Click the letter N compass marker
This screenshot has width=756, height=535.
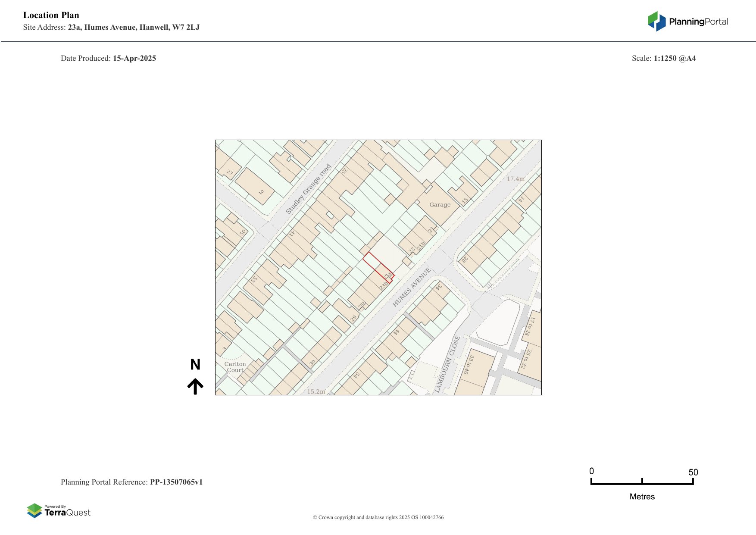[195, 365]
